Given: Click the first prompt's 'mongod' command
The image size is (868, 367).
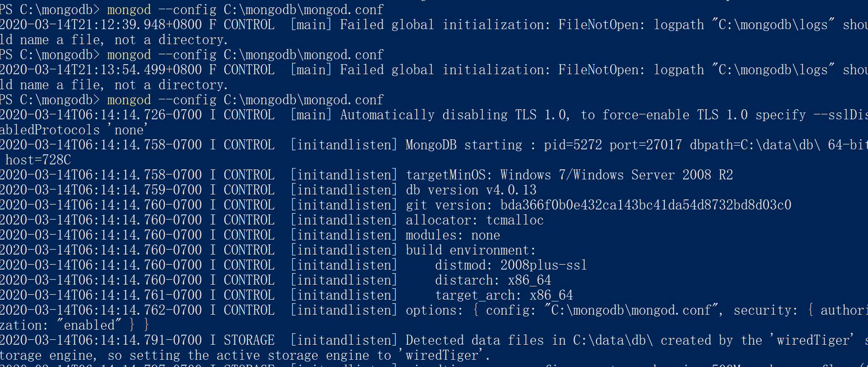Looking at the screenshot, I should click(129, 10).
